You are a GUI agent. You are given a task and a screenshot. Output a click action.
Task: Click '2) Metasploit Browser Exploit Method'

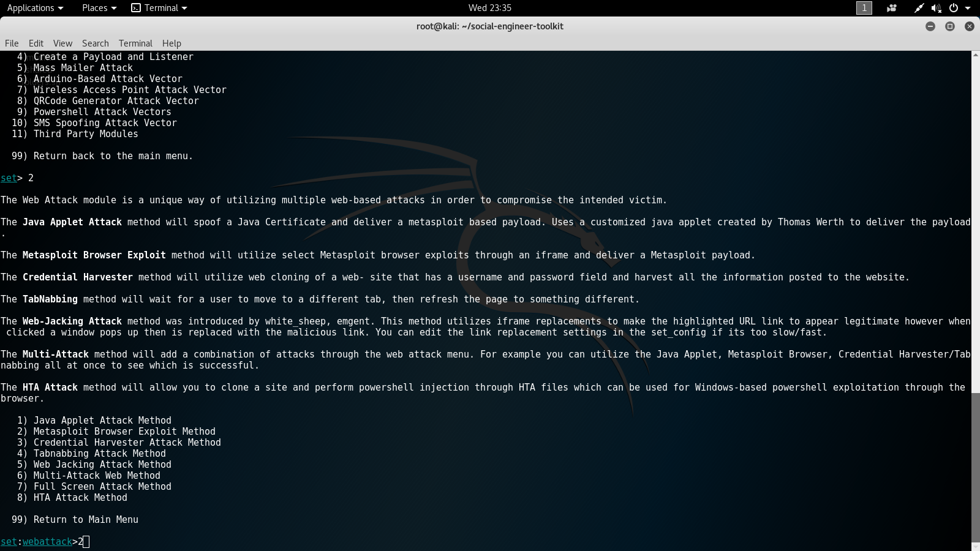116,432
